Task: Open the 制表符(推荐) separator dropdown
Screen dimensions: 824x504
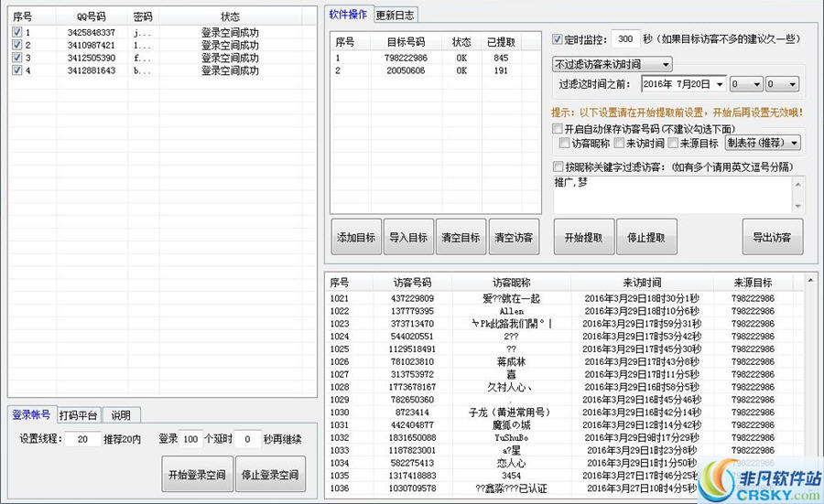Action: (763, 143)
